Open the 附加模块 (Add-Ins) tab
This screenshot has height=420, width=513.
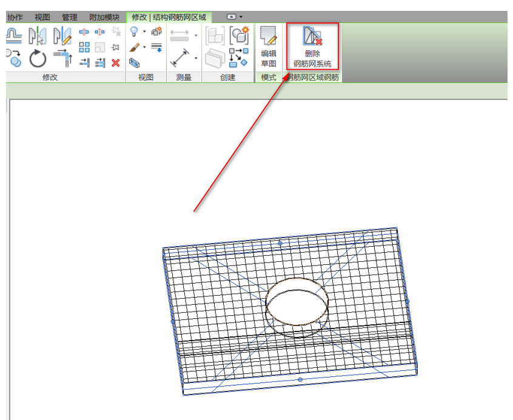coord(104,17)
